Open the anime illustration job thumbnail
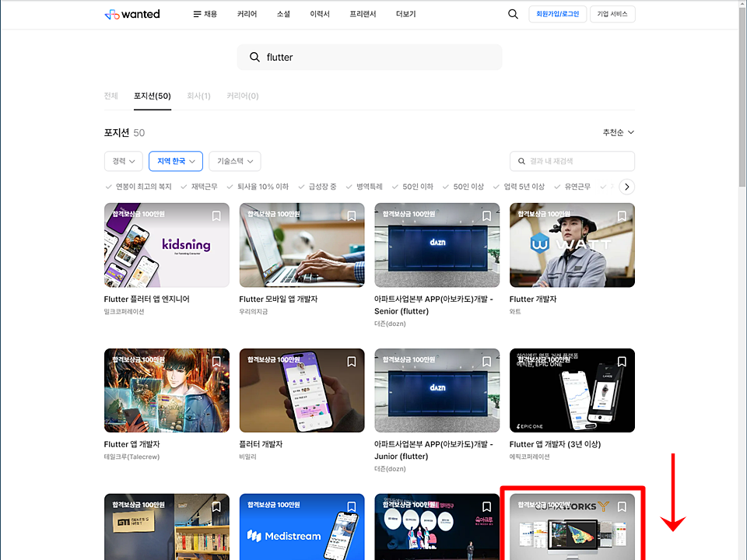747x560 pixels. coord(167,390)
